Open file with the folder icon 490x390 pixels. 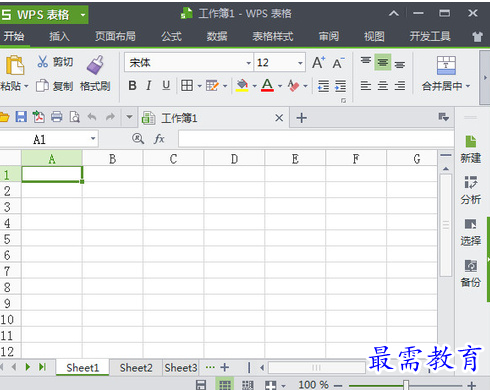click(4, 117)
